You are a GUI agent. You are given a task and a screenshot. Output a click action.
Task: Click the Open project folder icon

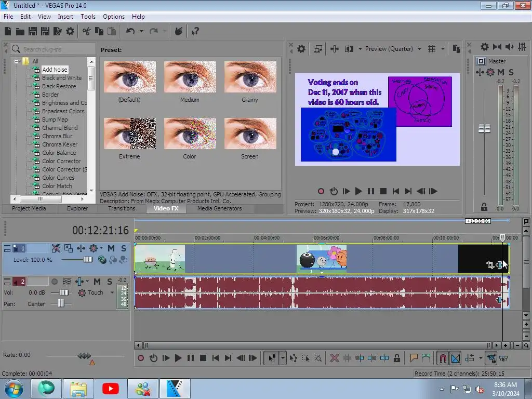pyautogui.click(x=20, y=32)
